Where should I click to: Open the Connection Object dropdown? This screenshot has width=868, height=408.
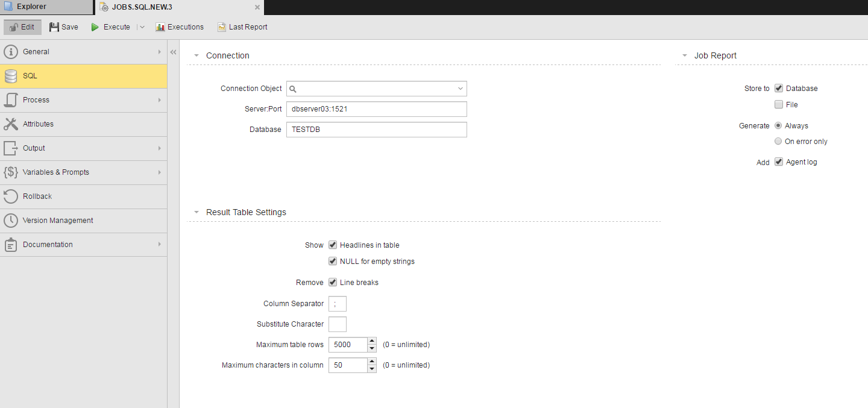[461, 89]
